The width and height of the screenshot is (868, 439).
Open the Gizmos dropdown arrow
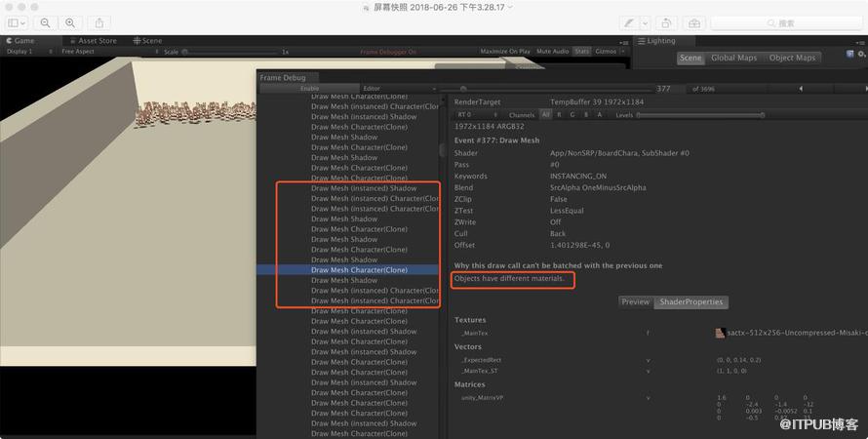coord(623,51)
